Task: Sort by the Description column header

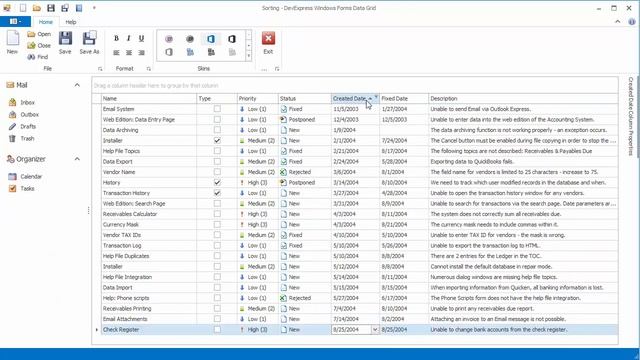Action: click(523, 98)
